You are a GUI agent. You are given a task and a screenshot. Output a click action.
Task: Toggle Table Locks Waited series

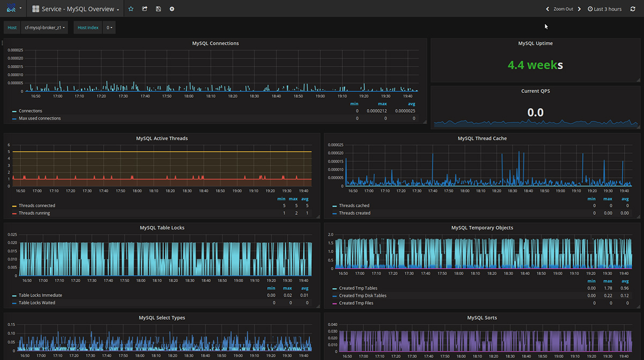pyautogui.click(x=37, y=303)
